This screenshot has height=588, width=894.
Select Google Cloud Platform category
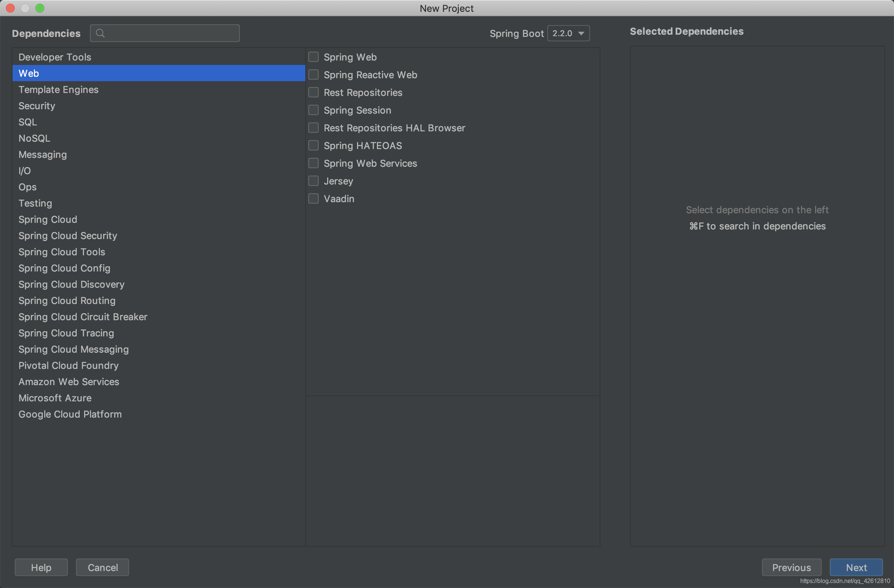point(71,414)
